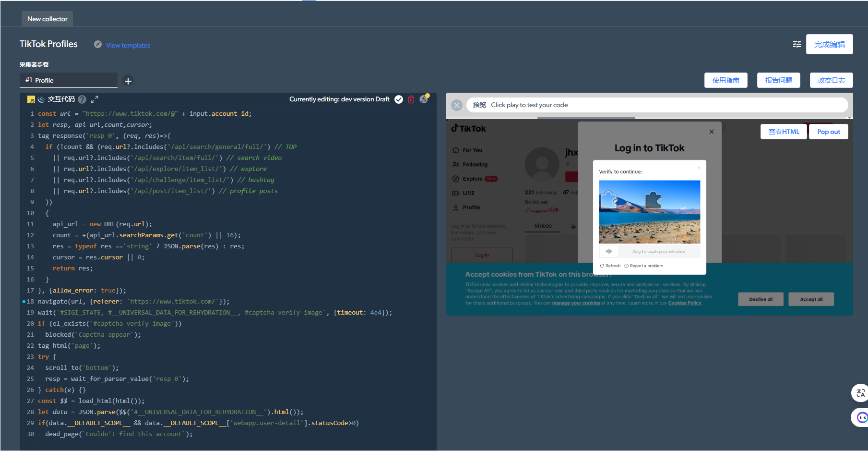Click the captcha slider arrow handle
Screen dimensions: 868x452
[609, 251]
